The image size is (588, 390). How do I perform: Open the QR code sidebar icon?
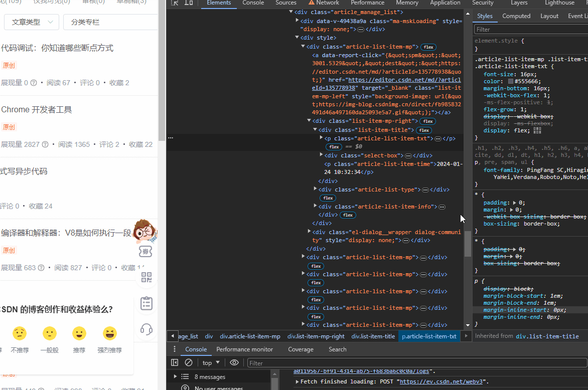(146, 277)
